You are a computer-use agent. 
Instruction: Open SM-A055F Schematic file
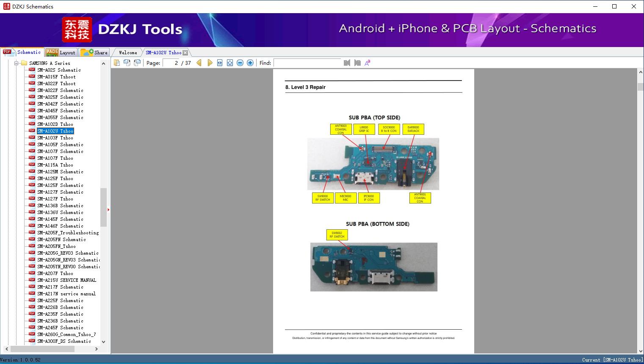pyautogui.click(x=60, y=117)
